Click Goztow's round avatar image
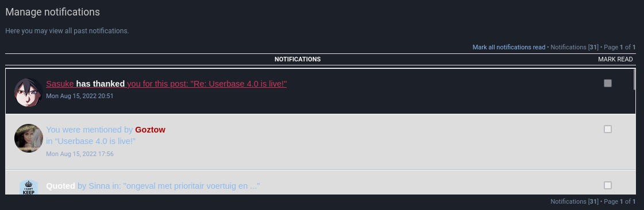 click(29, 138)
